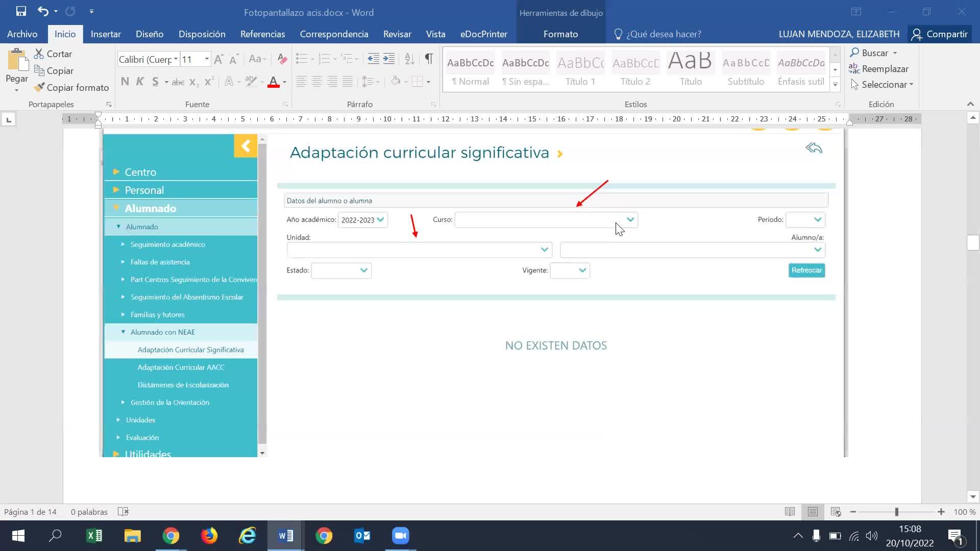This screenshot has width=980, height=551.
Task: Toggle bold formatting N button
Action: click(x=125, y=82)
